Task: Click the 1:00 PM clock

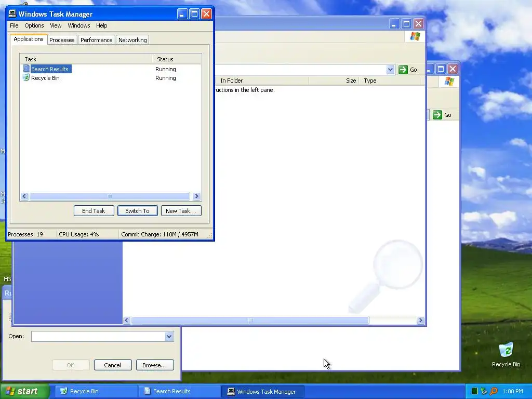Action: coord(513,391)
